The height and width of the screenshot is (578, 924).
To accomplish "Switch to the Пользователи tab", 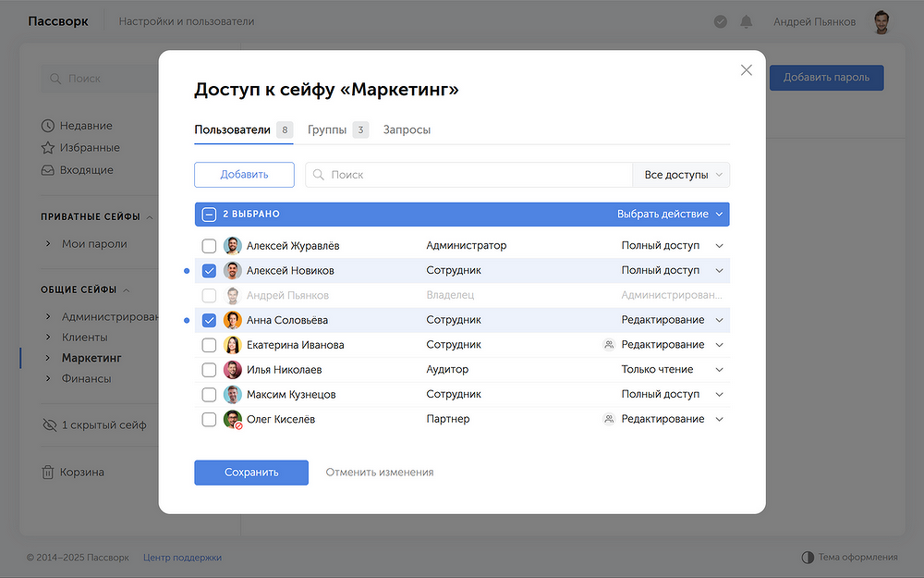I will point(243,129).
